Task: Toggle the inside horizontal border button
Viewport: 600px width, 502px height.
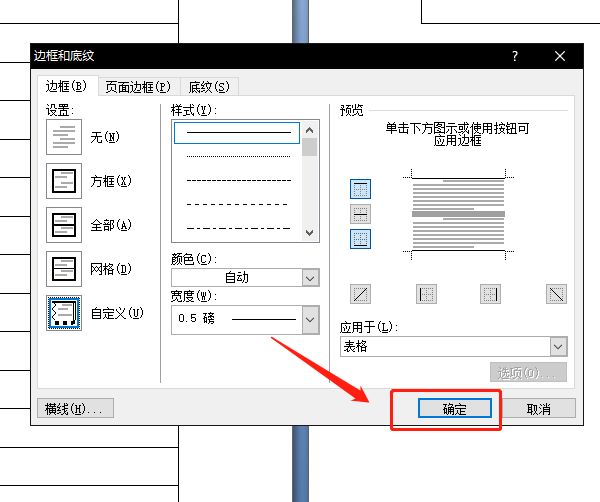Action: (x=360, y=214)
